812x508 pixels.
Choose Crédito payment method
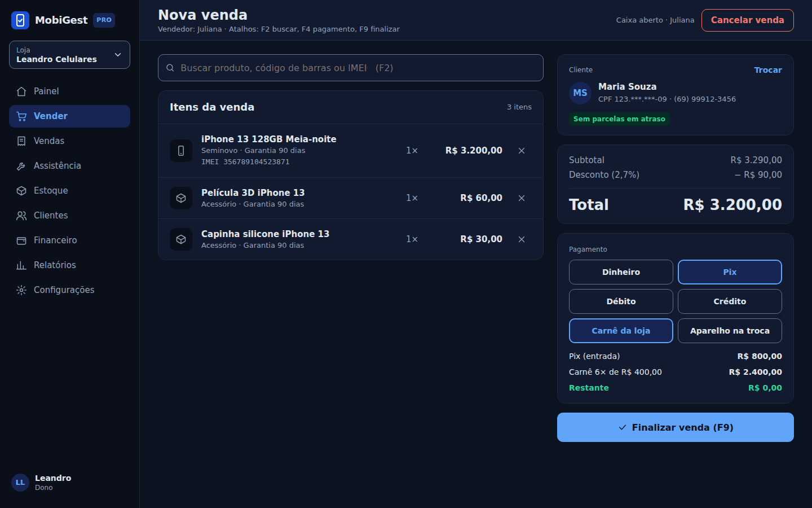(x=730, y=301)
